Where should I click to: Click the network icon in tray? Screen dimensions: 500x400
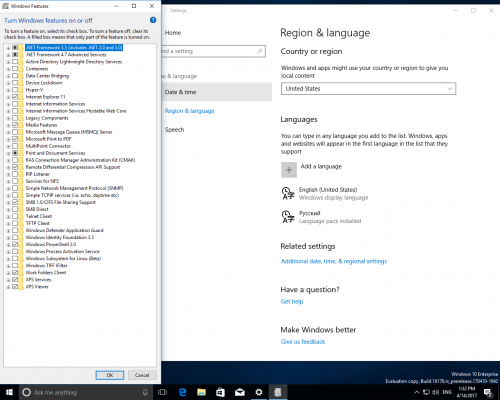pos(426,392)
